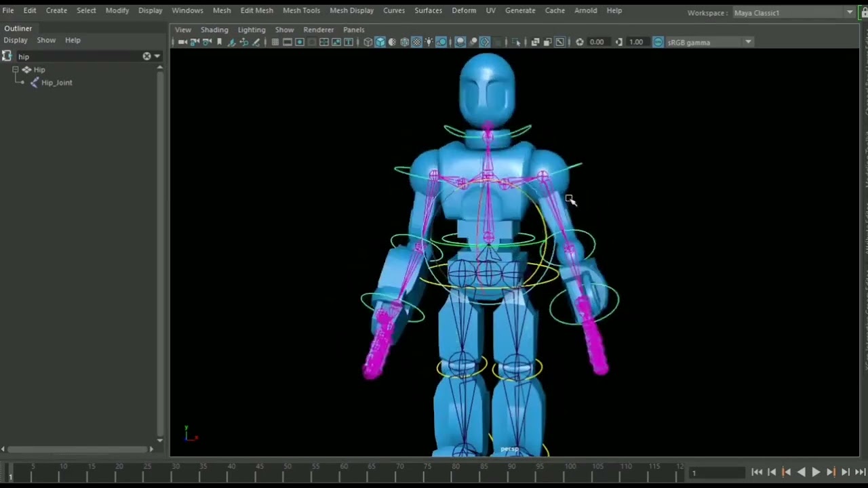The width and height of the screenshot is (868, 488).
Task: Step forward one key
Action: point(831,472)
